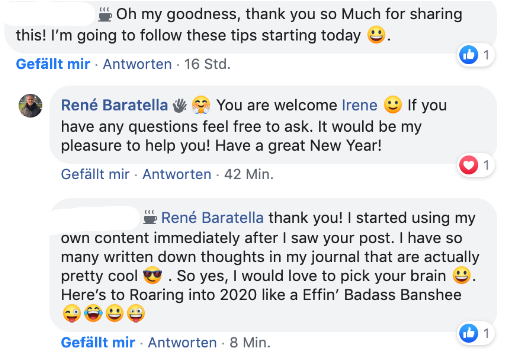Click the René Baratella mention in last comment

[x=212, y=218]
